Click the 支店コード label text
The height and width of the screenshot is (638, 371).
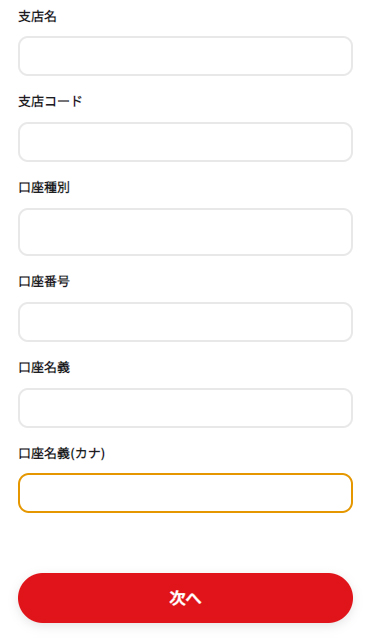coord(50,101)
